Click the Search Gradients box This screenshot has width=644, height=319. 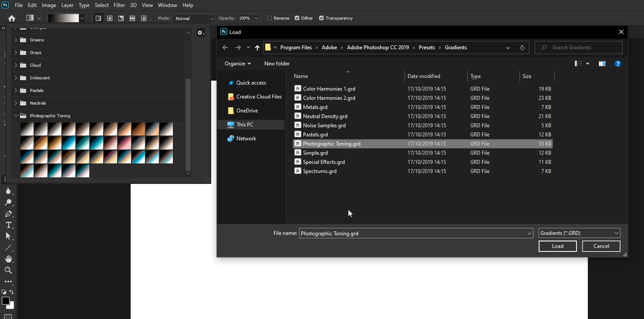click(x=578, y=48)
